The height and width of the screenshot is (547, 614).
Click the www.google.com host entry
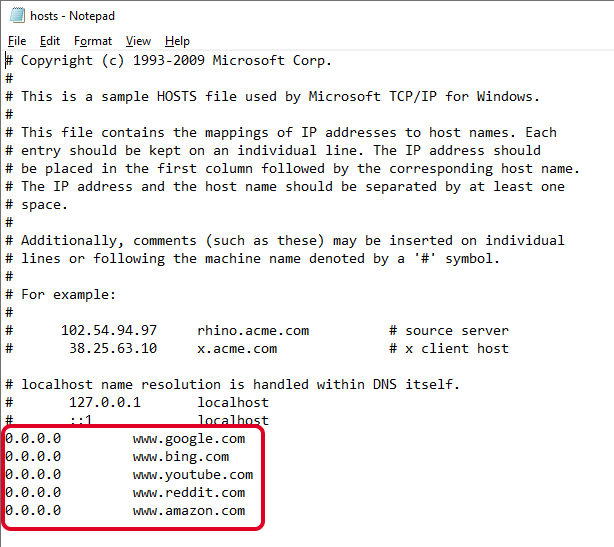(x=188, y=438)
